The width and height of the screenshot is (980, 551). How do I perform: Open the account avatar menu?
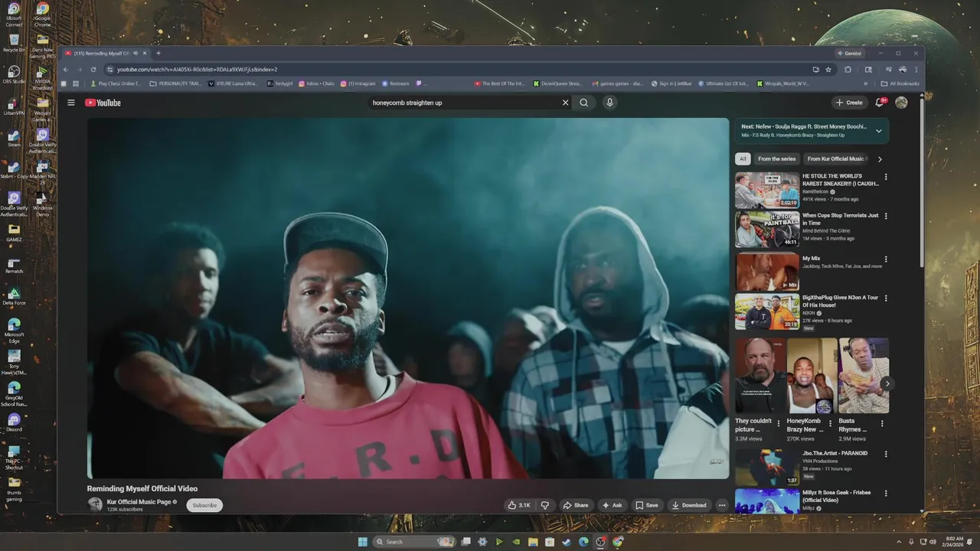click(x=901, y=103)
